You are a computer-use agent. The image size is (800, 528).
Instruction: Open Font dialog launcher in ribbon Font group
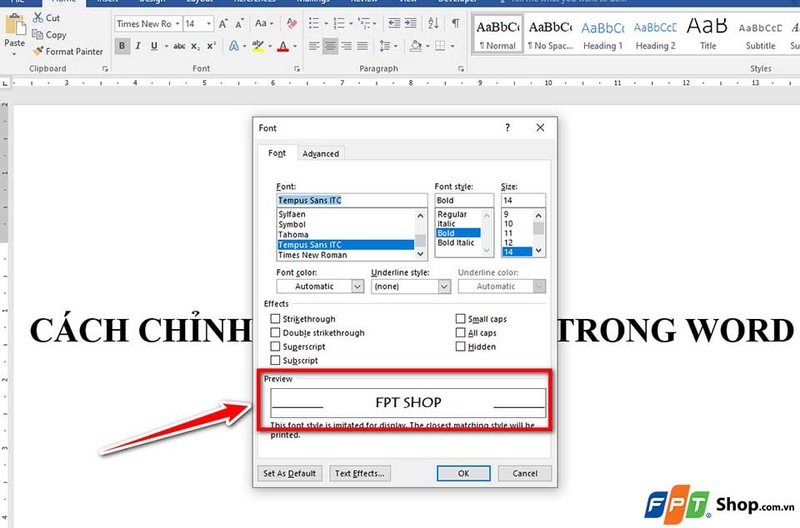point(297,69)
